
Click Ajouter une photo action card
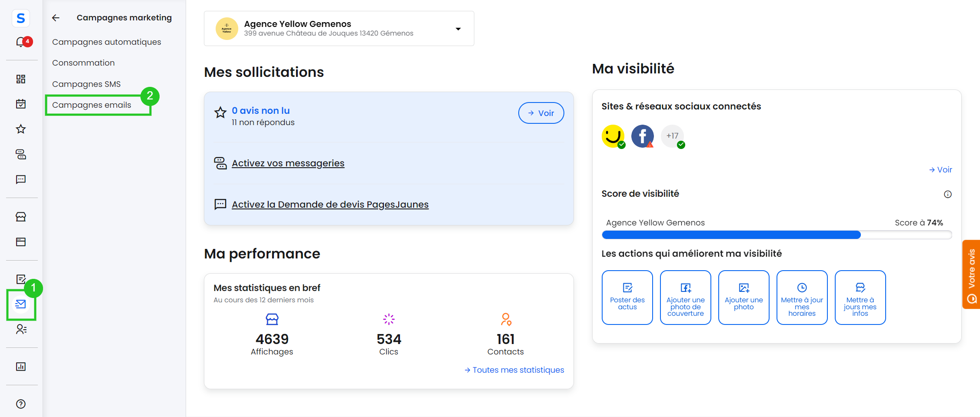tap(744, 298)
